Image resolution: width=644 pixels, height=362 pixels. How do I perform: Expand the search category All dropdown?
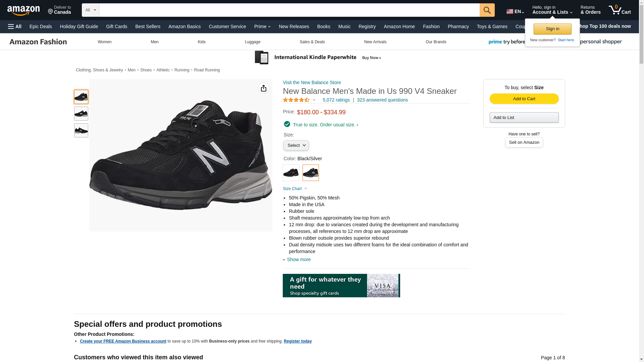pos(91,10)
